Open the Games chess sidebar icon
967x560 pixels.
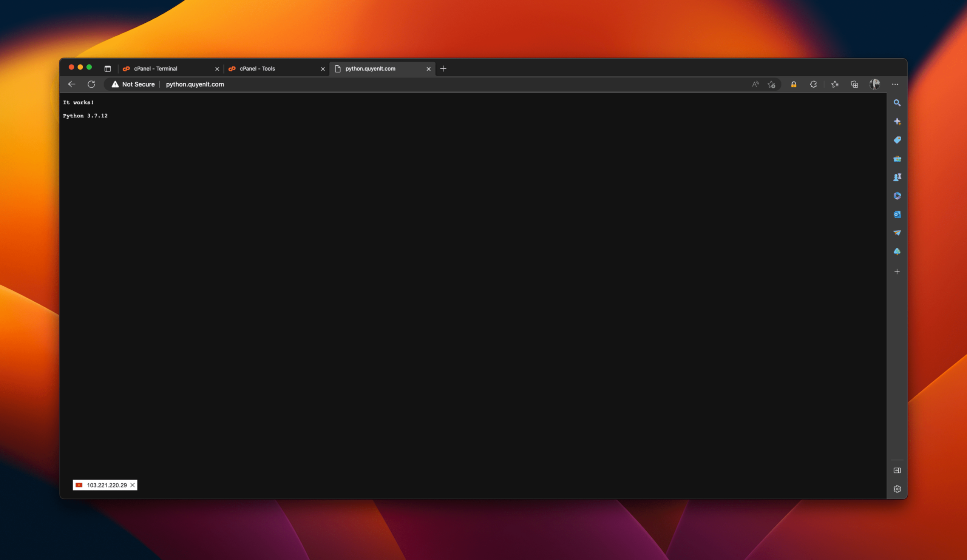(x=897, y=177)
